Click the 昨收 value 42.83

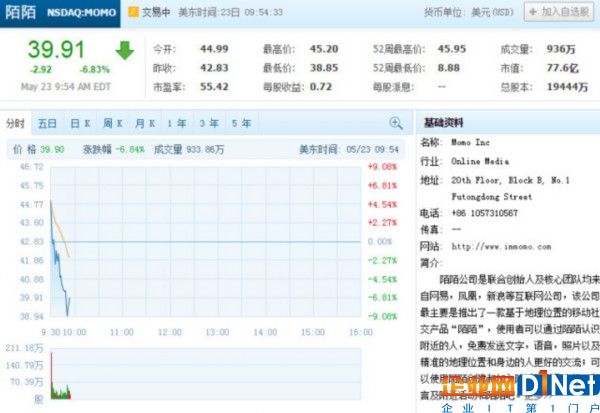tap(214, 68)
